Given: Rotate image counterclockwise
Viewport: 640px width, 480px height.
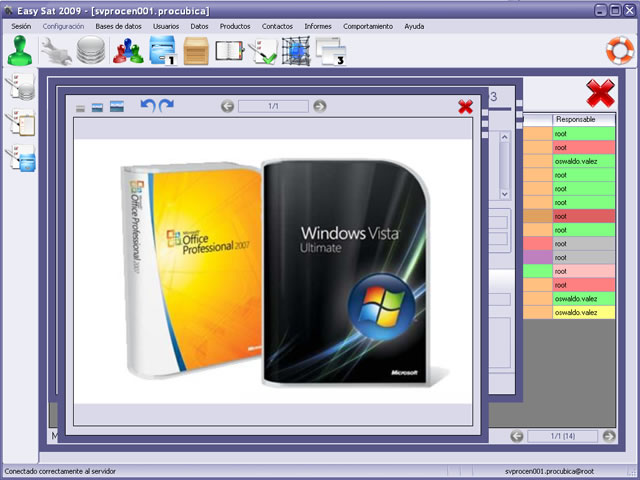Looking at the screenshot, I should pyautogui.click(x=148, y=106).
